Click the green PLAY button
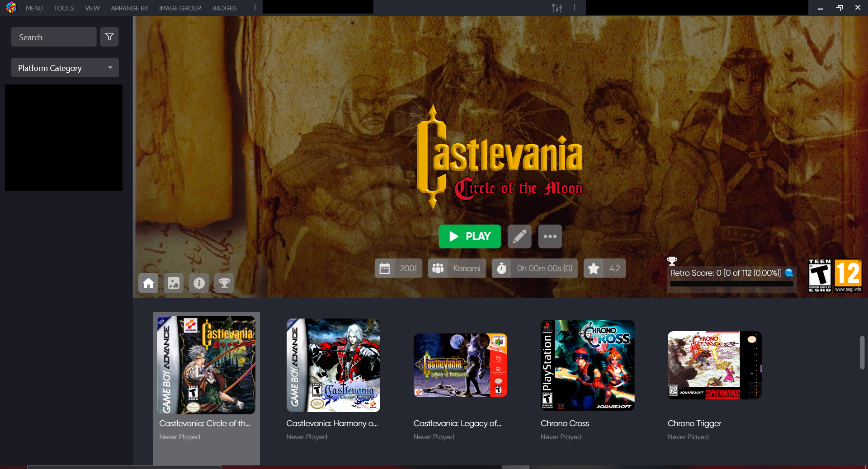This screenshot has width=868, height=469. tap(470, 236)
